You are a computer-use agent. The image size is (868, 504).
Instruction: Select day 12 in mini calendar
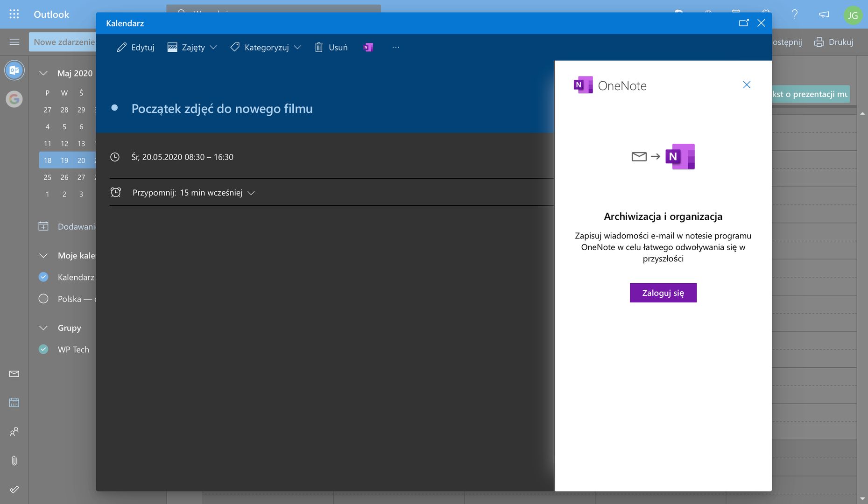[64, 144]
